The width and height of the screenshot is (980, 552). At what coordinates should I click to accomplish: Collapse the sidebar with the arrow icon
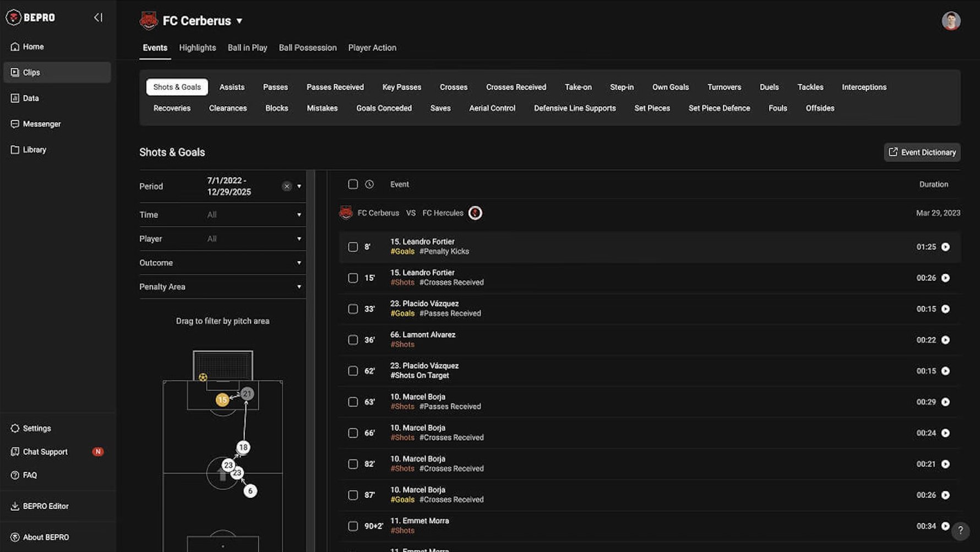tap(98, 18)
